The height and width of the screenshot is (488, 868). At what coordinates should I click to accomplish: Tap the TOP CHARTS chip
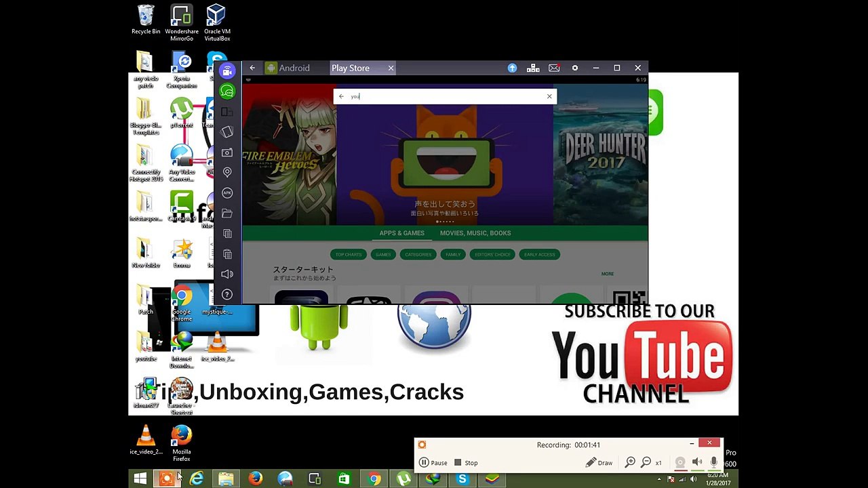349,255
